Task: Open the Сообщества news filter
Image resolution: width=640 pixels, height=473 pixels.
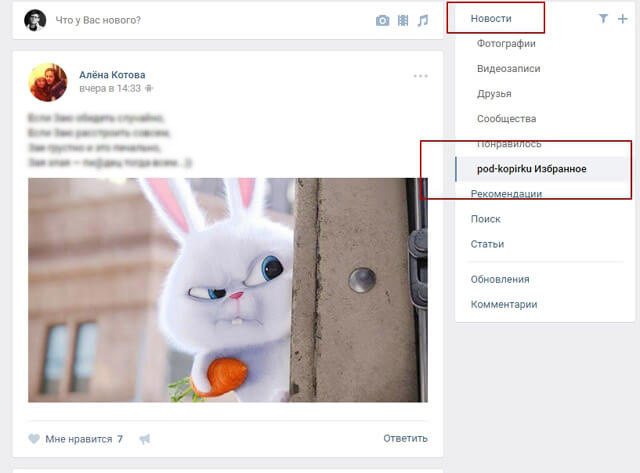Action: (x=507, y=119)
